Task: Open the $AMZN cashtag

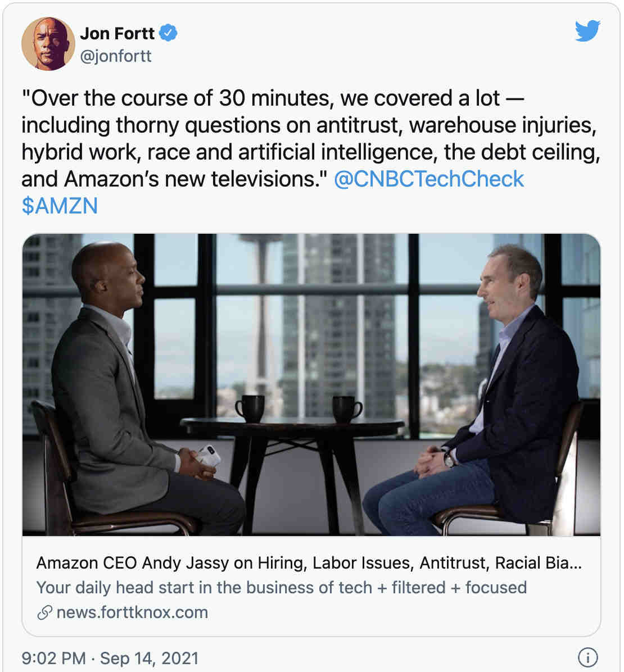Action: 60,206
